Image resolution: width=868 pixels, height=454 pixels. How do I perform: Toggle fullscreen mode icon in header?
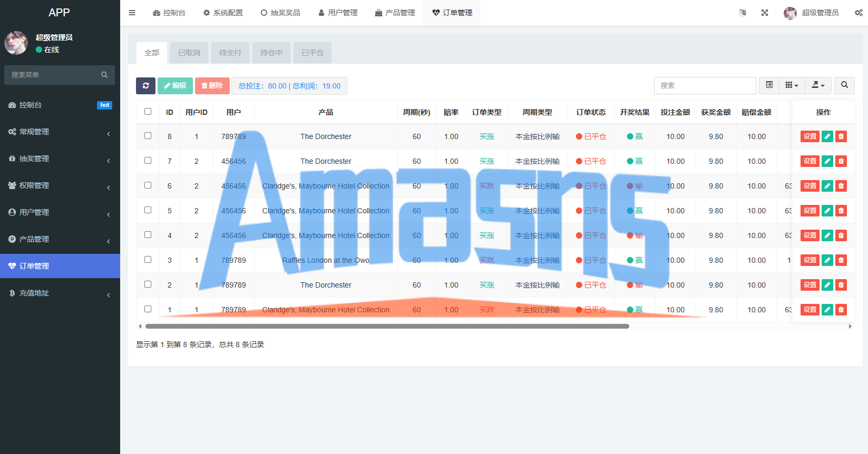tap(765, 13)
